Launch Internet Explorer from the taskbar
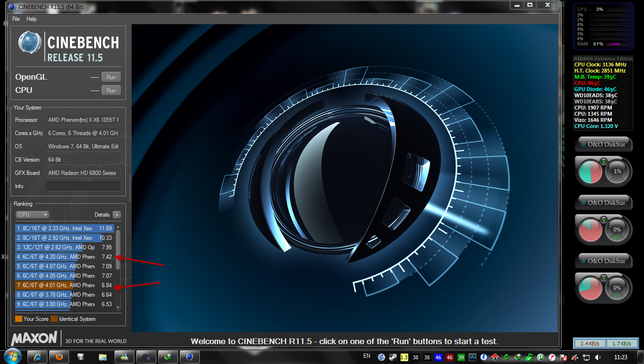This screenshot has width=644, height=364. 37,356
